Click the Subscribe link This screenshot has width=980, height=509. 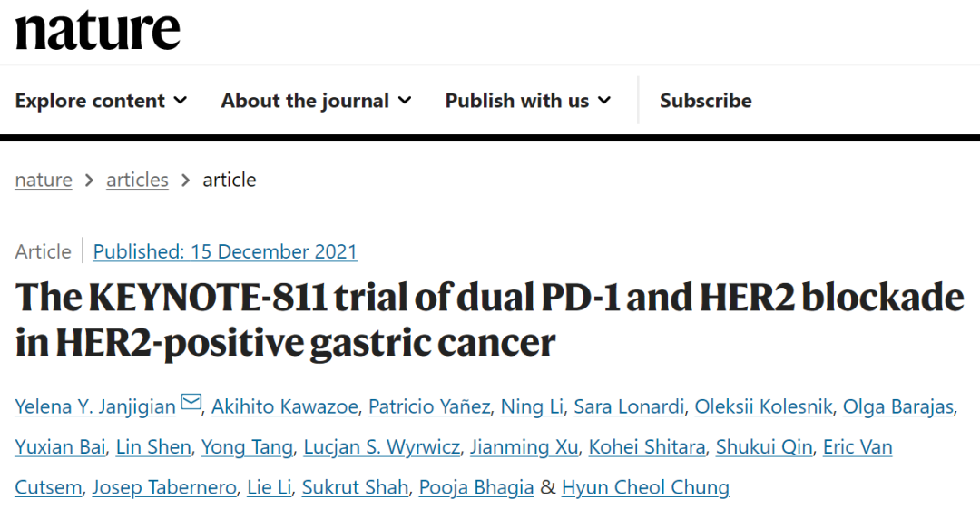(x=706, y=101)
